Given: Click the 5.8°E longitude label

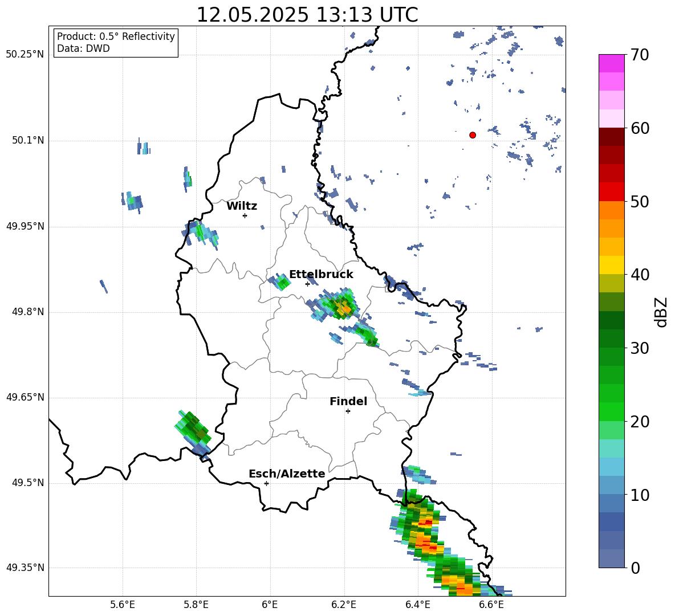Looking at the screenshot, I should tap(196, 605).
